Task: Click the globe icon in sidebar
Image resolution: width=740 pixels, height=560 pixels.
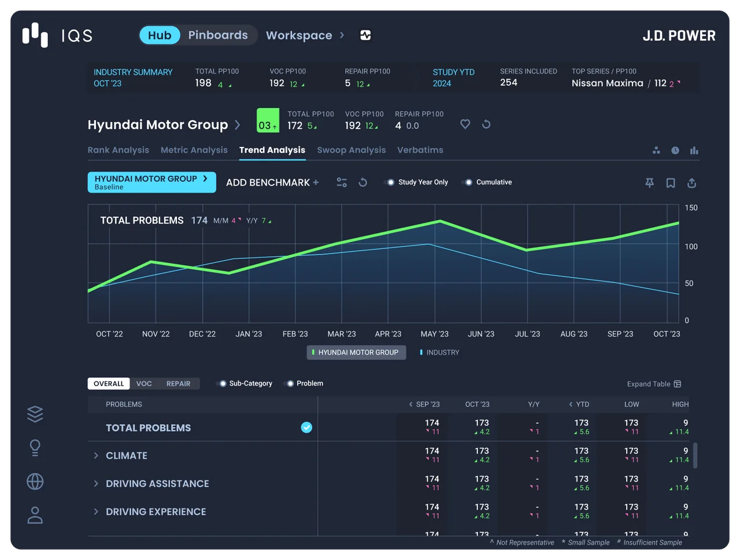Action: click(35, 481)
